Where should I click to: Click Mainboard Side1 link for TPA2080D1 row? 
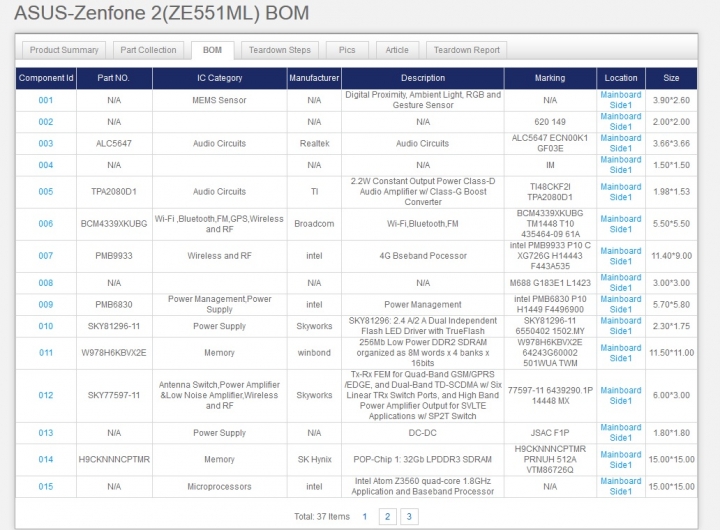pyautogui.click(x=621, y=192)
